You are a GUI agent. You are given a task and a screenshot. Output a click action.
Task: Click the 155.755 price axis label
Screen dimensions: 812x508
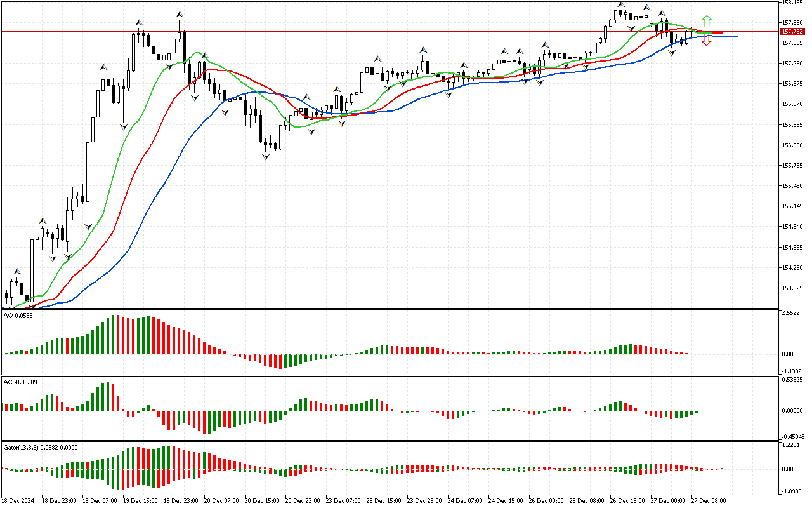793,166
